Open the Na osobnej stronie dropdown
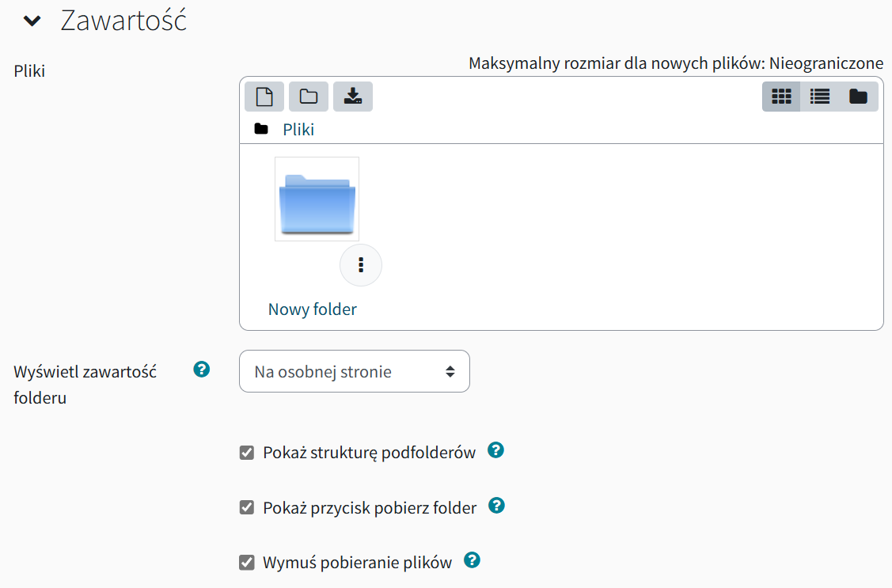The width and height of the screenshot is (892, 588). point(355,371)
